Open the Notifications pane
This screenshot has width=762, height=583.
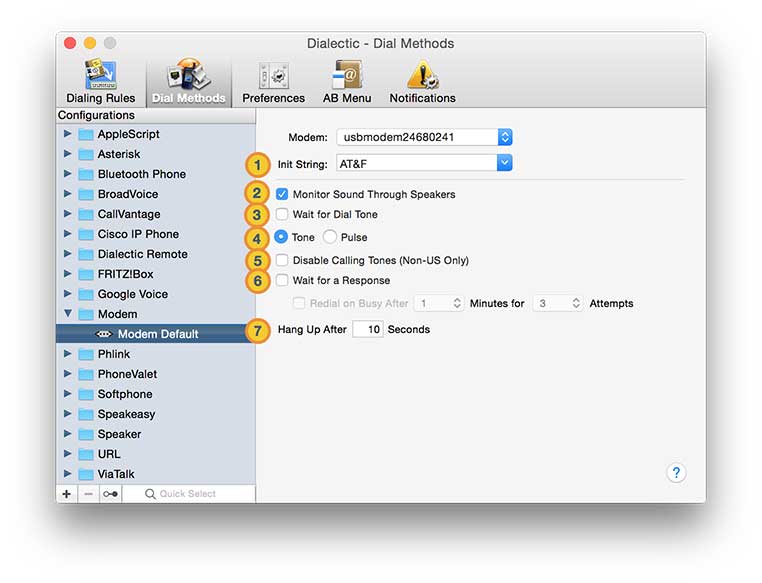(x=422, y=82)
